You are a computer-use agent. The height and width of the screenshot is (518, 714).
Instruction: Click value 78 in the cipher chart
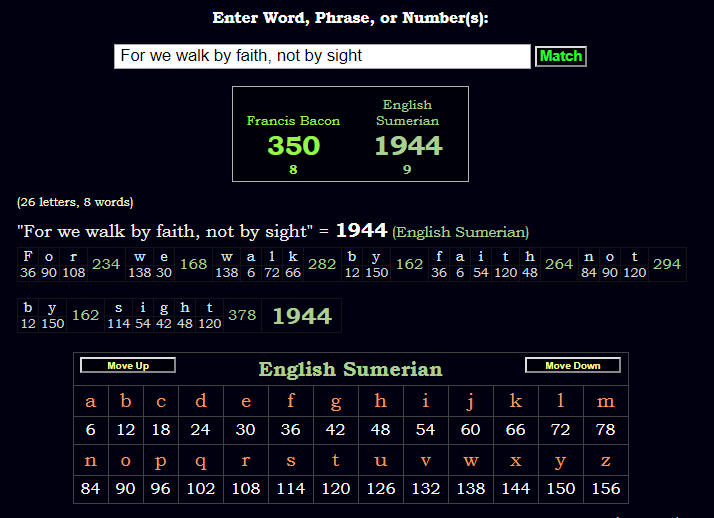coord(605,430)
